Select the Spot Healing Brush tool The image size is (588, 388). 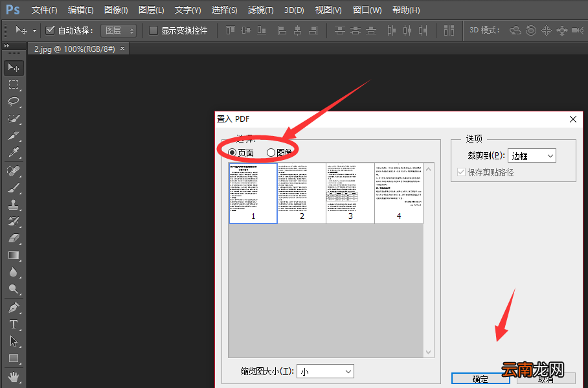(x=14, y=171)
